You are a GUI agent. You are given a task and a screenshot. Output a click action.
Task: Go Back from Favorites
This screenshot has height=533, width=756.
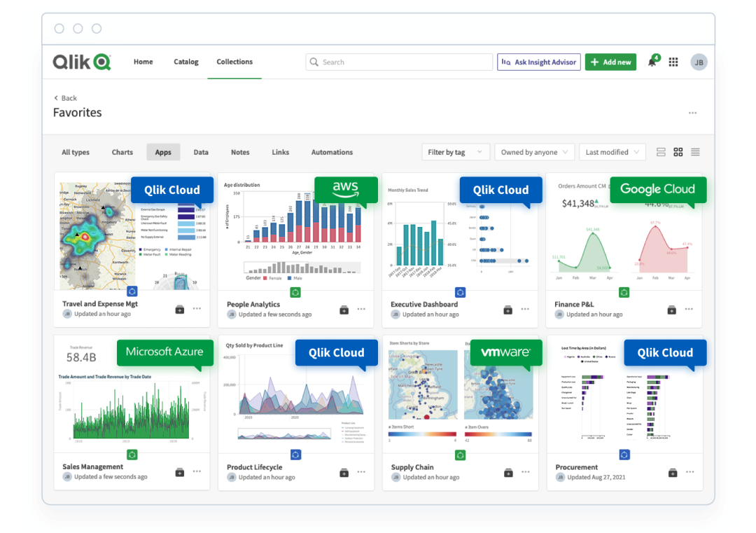coord(65,98)
